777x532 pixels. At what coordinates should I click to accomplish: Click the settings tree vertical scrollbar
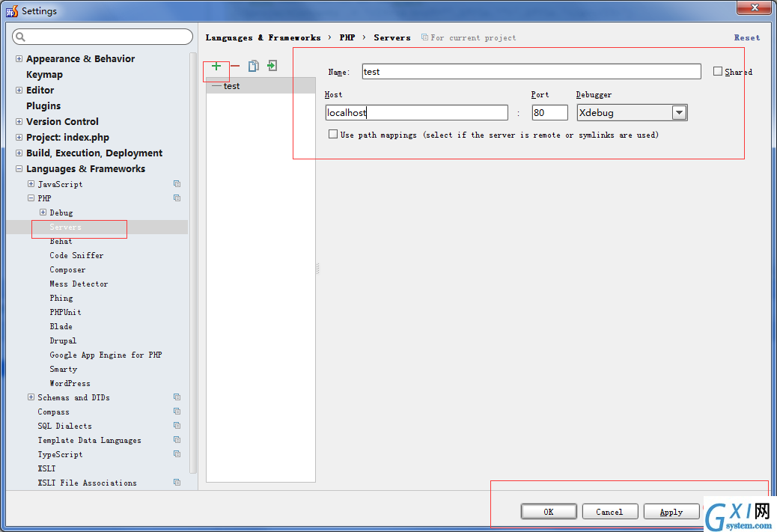(x=193, y=263)
